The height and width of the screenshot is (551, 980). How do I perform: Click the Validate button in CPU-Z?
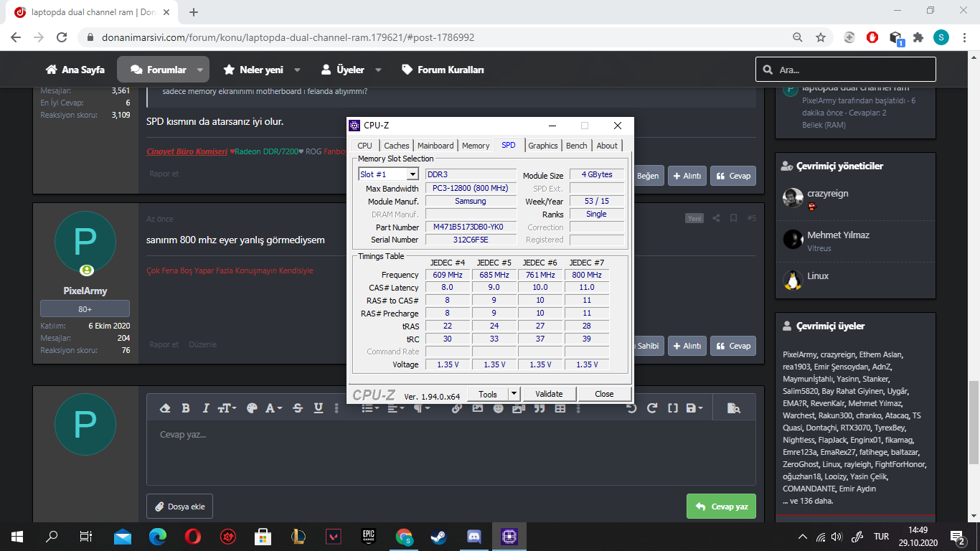549,394
